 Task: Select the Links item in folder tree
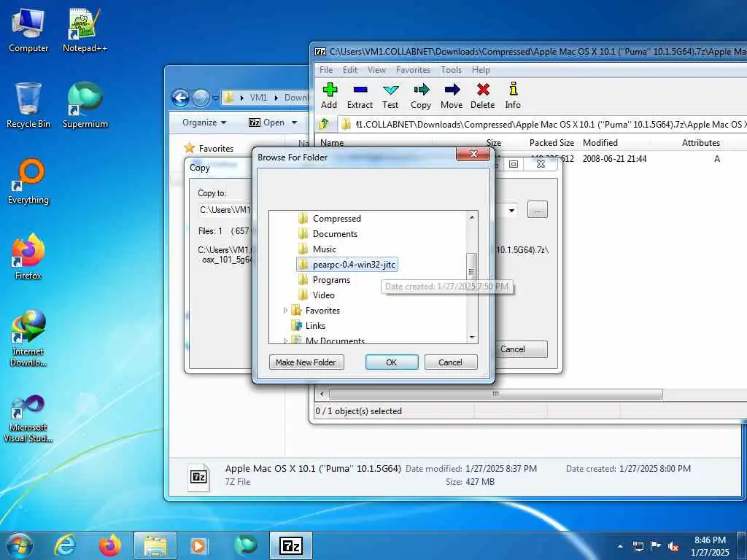pos(315,326)
